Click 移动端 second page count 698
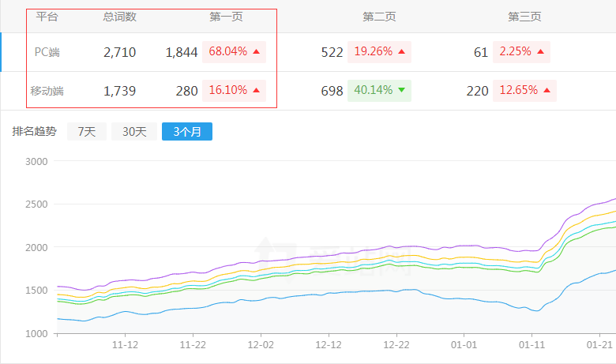This screenshot has height=364, width=616. coord(332,91)
